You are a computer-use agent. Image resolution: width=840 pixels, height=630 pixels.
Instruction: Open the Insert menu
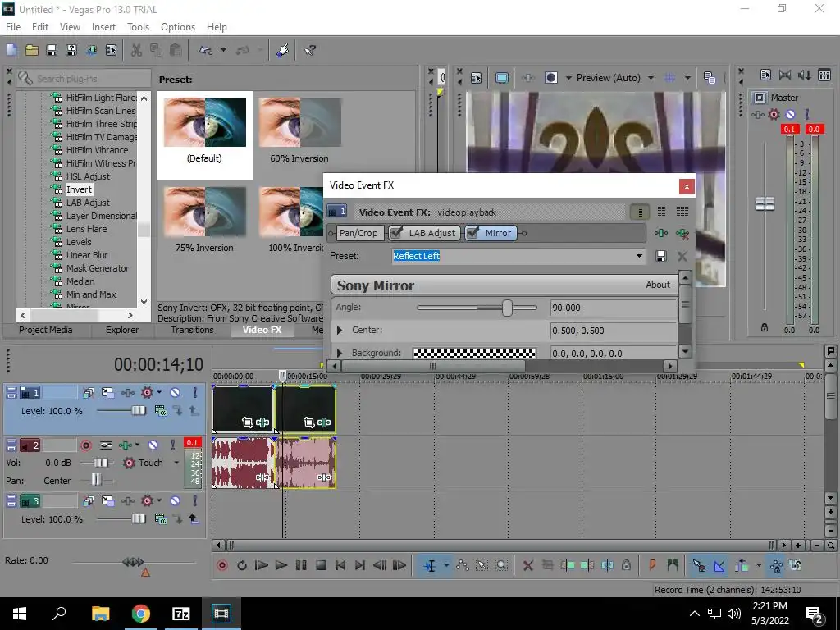tap(103, 27)
